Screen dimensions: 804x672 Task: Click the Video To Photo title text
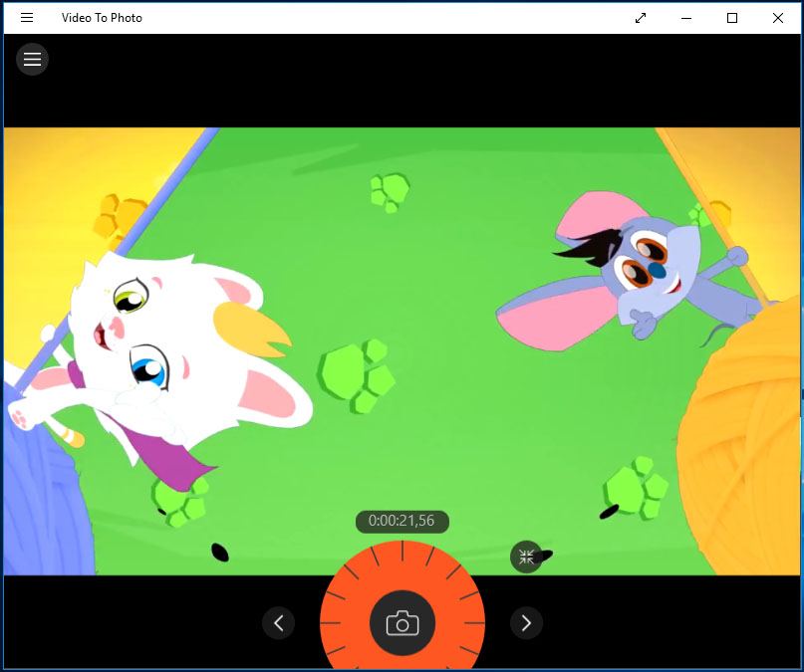102,18
